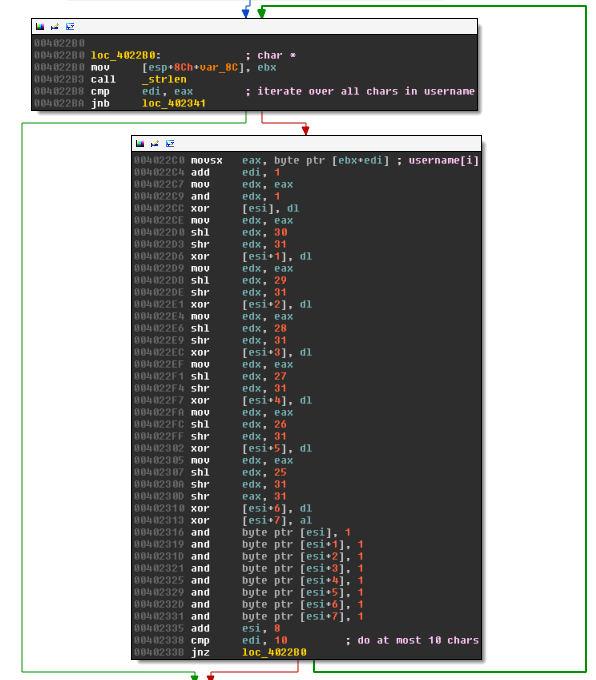Click group nodes icon on movsx block
Viewport: 596px width, 680px height.
click(x=170, y=144)
